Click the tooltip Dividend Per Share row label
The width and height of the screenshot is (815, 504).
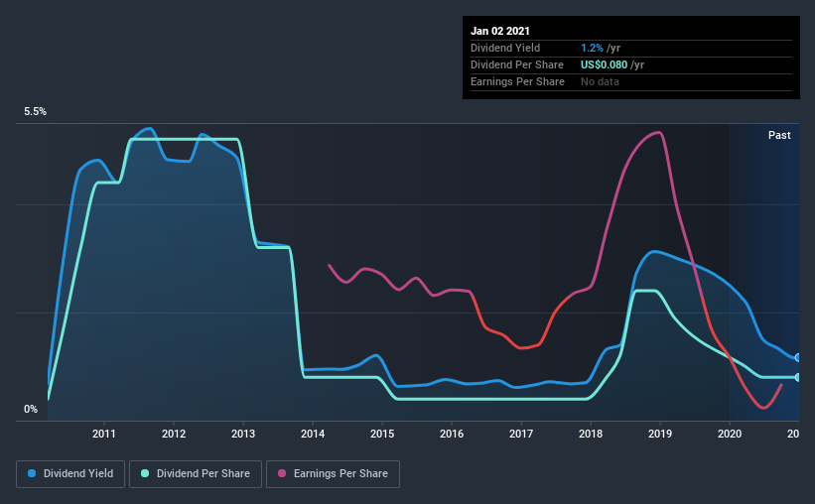[x=517, y=64]
